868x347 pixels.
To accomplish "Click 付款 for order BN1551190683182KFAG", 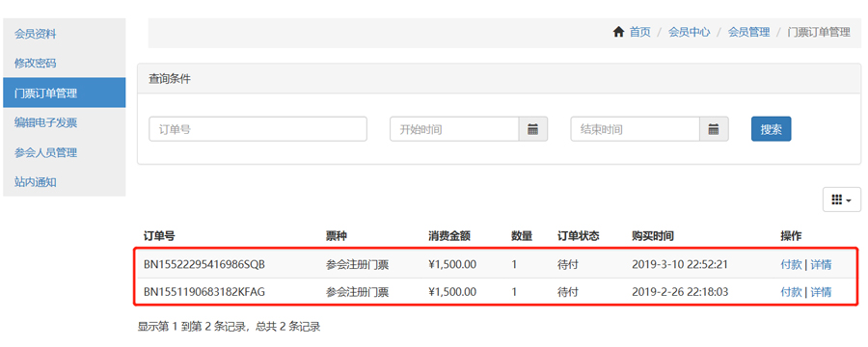I will (x=791, y=292).
